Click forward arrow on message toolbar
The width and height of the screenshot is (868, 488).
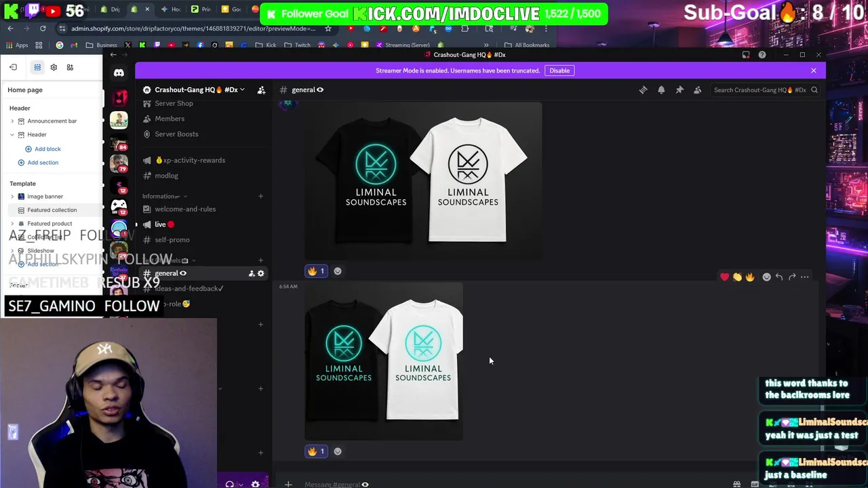tap(792, 277)
